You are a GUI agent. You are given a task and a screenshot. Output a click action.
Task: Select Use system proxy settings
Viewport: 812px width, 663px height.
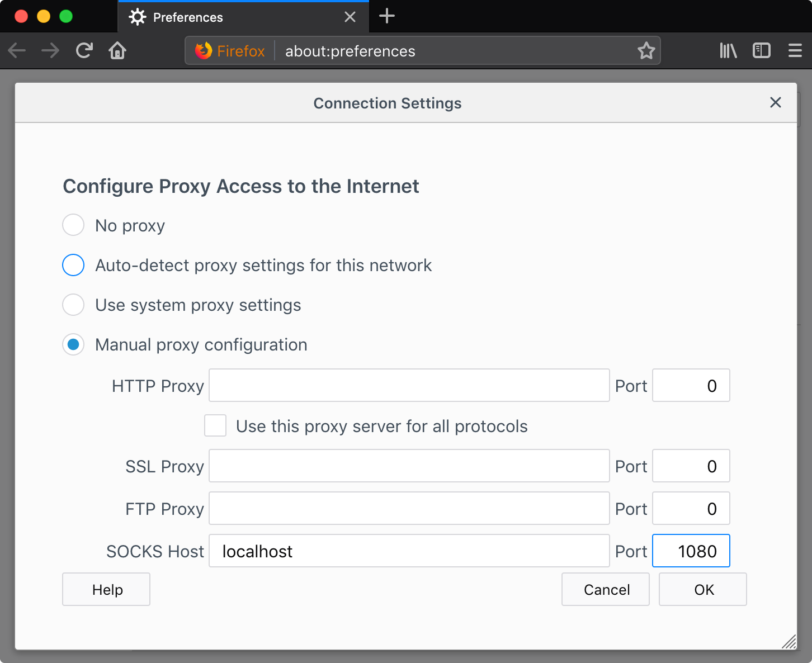point(73,305)
